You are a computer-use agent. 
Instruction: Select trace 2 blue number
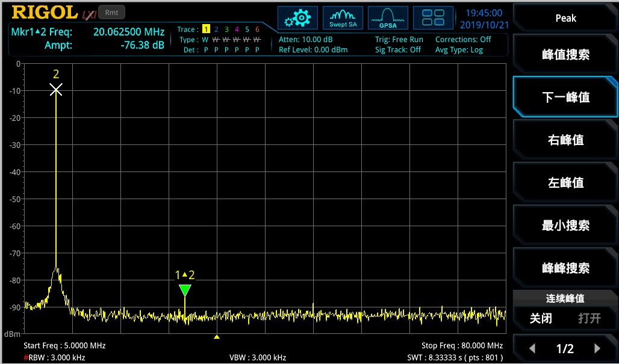point(216,29)
